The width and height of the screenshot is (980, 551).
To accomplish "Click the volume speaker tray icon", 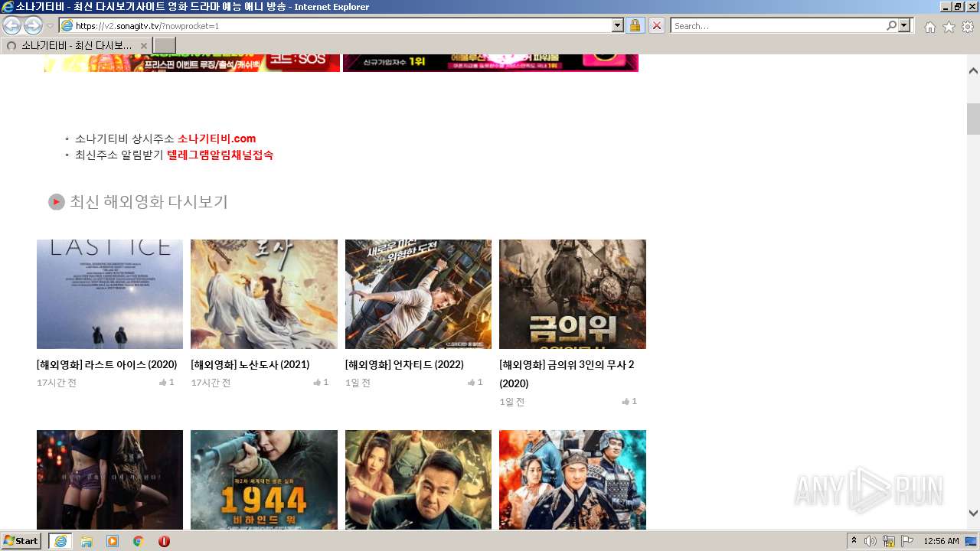I will pyautogui.click(x=871, y=541).
